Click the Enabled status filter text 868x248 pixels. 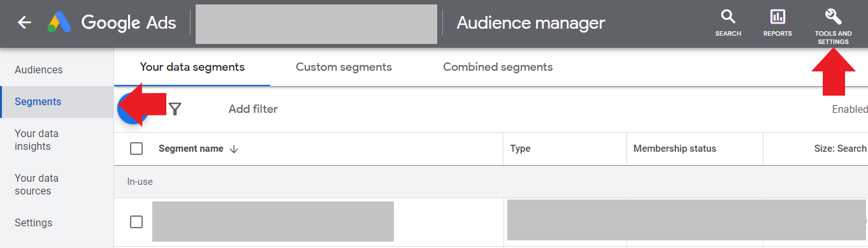pyautogui.click(x=850, y=110)
